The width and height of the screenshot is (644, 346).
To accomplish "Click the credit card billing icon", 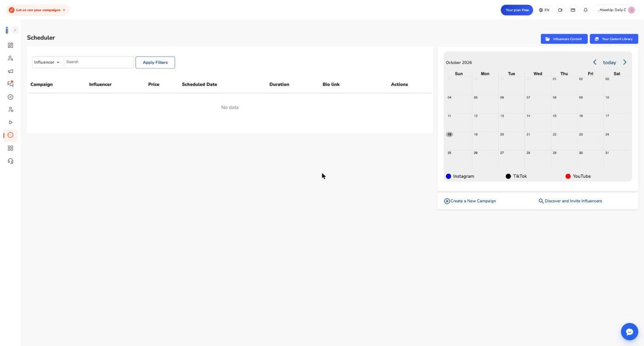I will 573,10.
